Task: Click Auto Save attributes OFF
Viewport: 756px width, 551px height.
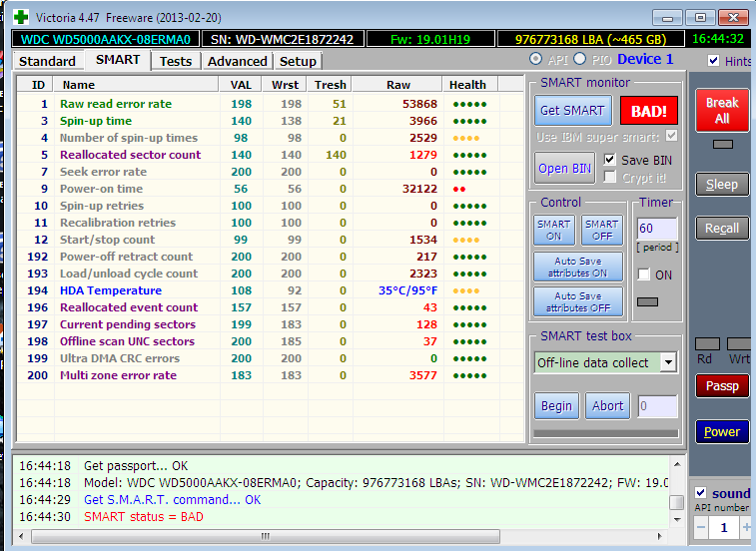Action: point(577,301)
